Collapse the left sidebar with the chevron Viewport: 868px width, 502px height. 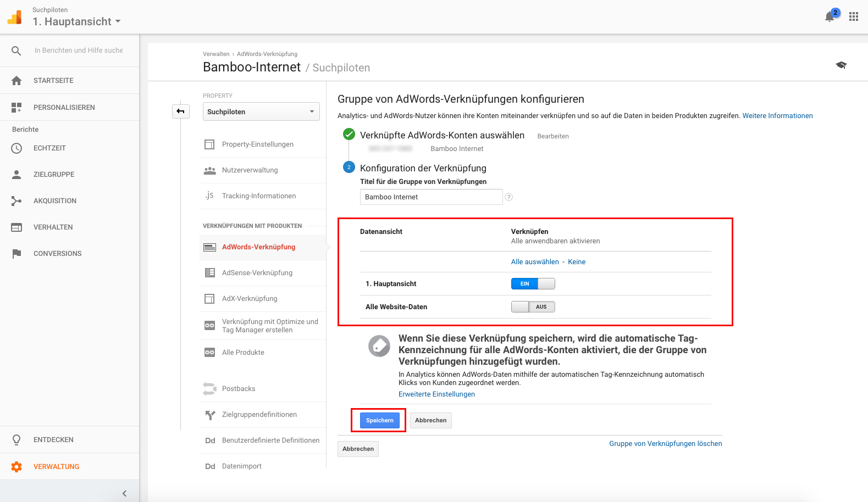point(124,493)
